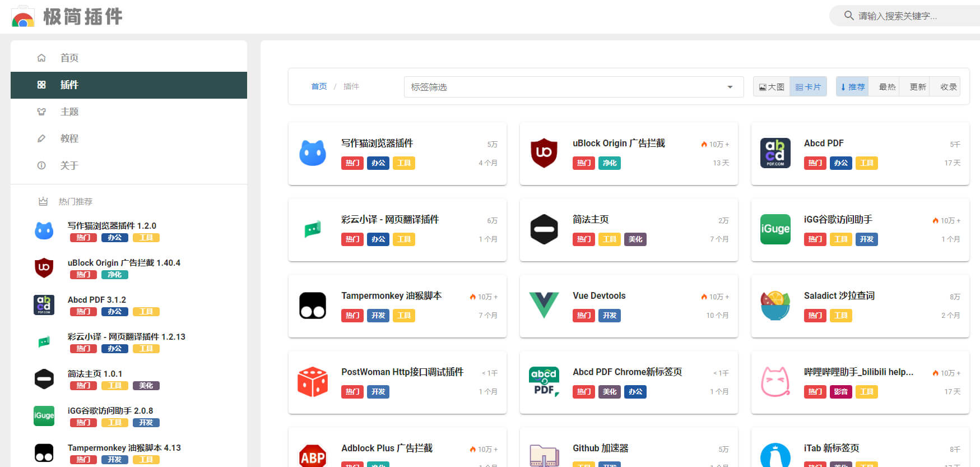This screenshot has height=467, width=980.
Task: Click the 极简插件 rainbow logo icon
Action: 23,17
